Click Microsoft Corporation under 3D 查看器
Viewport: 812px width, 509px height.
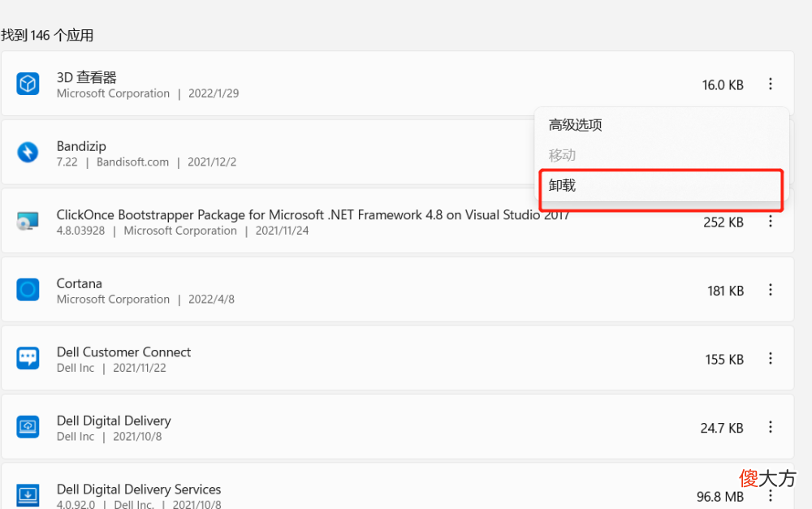click(x=113, y=93)
